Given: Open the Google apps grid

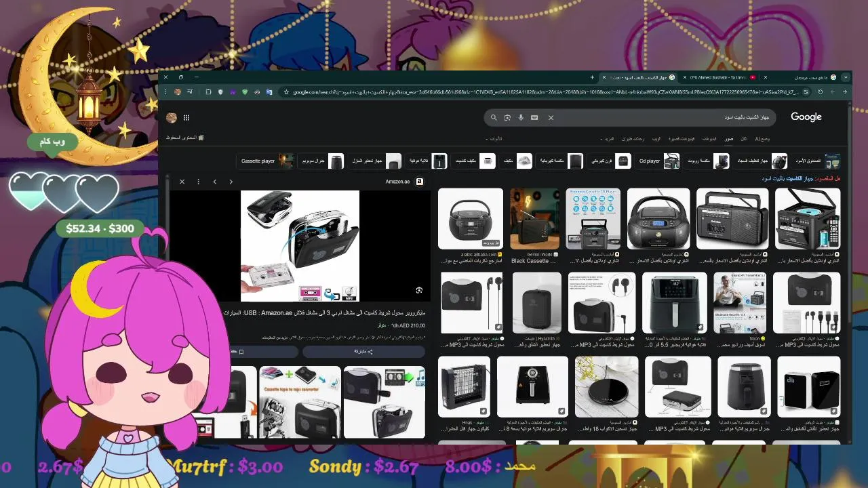Looking at the screenshot, I should point(186,117).
